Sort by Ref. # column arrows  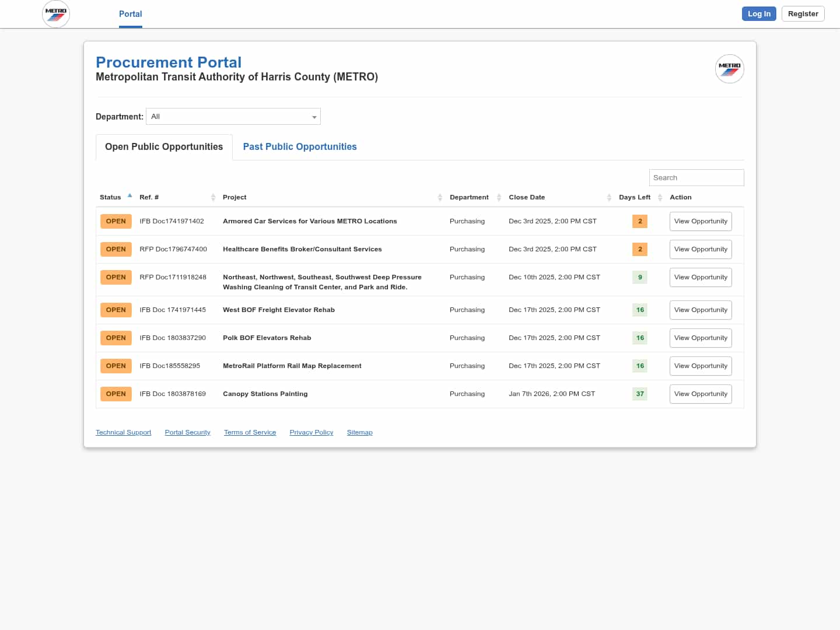tap(213, 197)
